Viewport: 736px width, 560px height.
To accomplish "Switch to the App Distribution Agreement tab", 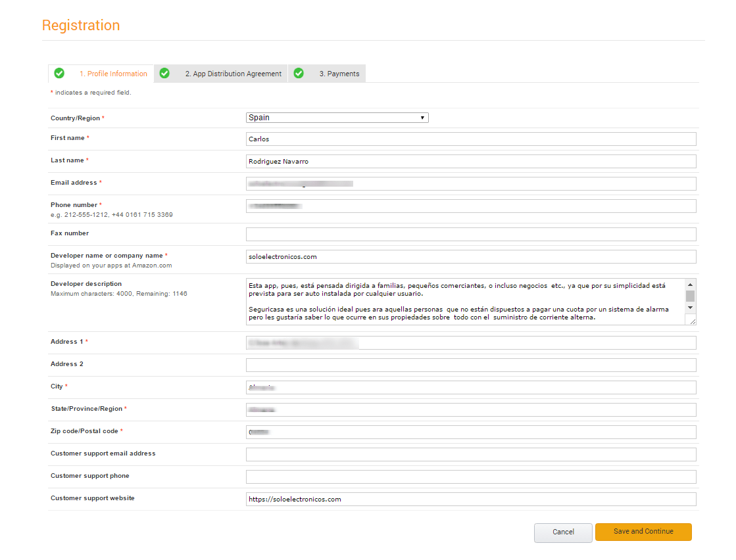I will click(233, 74).
